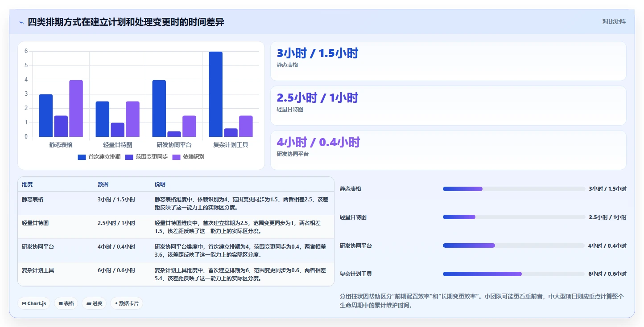This screenshot has height=327, width=644.
Task: Click the 复杂计划工具 table row name
Action: 38,270
